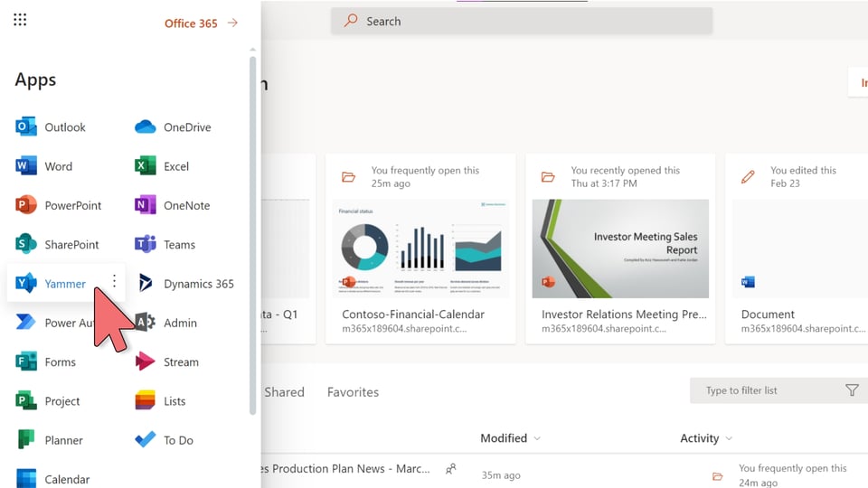Click the search magnifier icon
Screen dimensions: 868x488
351,21
